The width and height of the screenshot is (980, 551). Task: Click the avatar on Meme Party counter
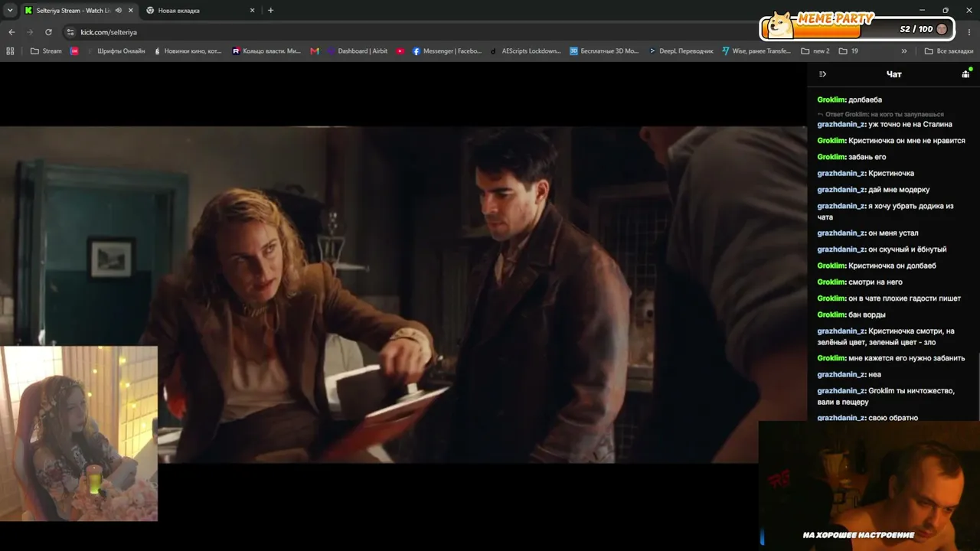pyautogui.click(x=942, y=29)
